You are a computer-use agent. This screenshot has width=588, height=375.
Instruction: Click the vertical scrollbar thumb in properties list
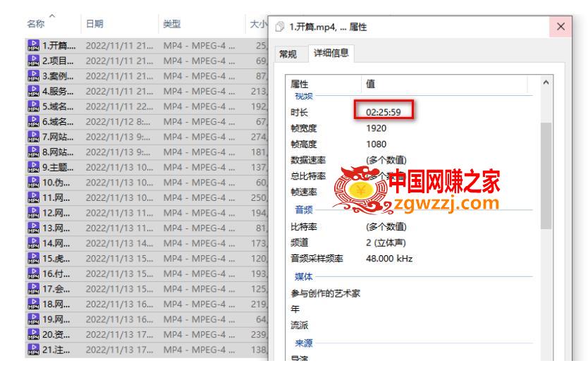click(546, 176)
